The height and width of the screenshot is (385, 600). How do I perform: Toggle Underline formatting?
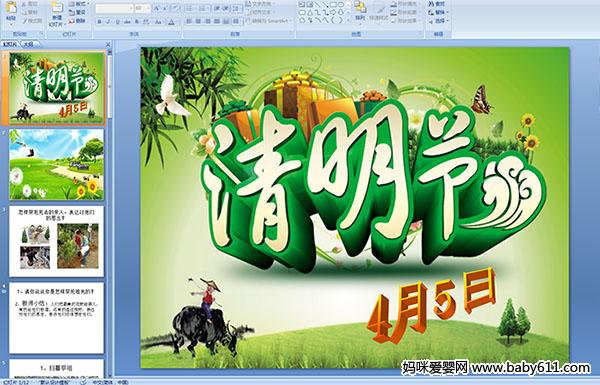pyautogui.click(x=117, y=22)
